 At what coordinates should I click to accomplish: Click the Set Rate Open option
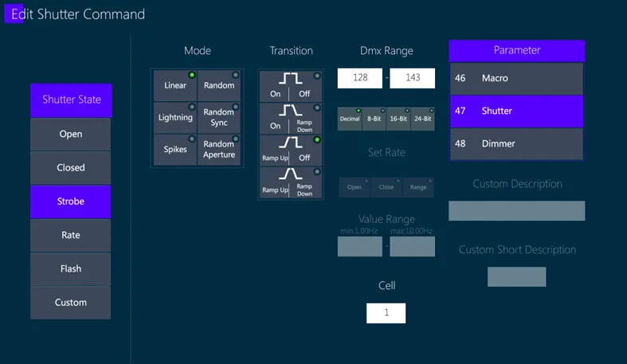(x=355, y=187)
